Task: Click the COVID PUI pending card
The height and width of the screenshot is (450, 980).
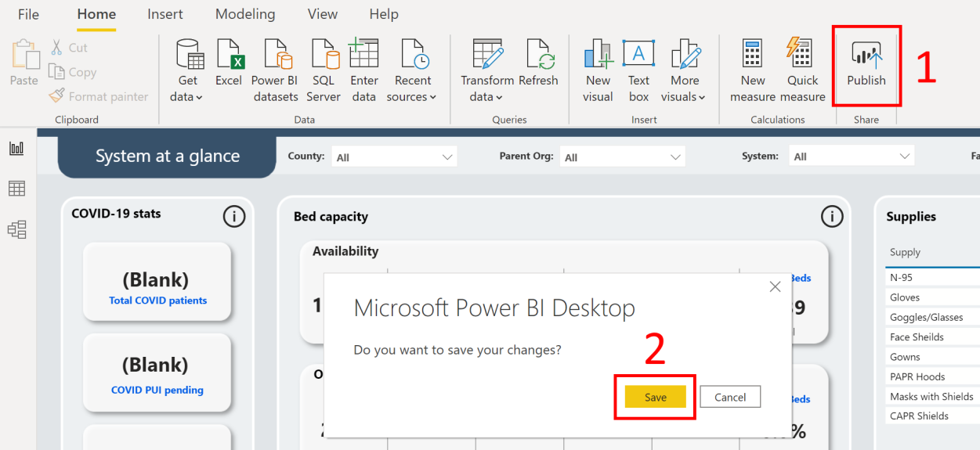Action: tap(157, 373)
